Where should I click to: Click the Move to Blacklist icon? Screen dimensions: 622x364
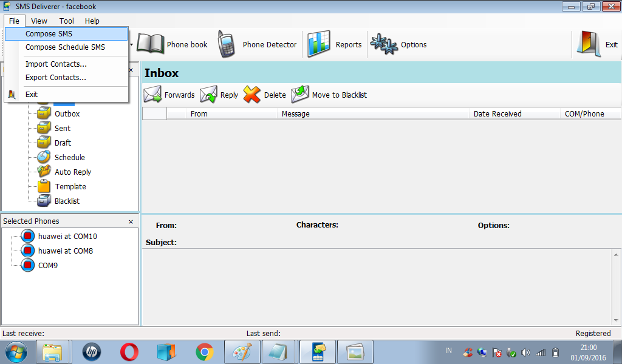click(x=300, y=94)
